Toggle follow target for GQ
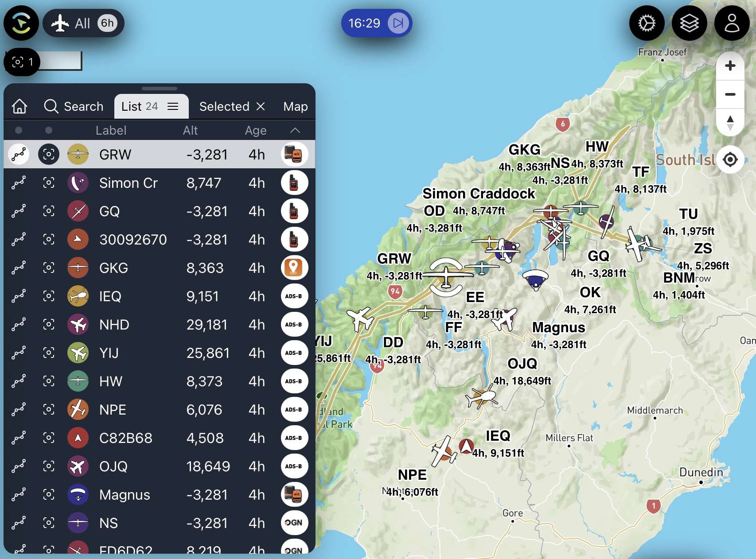 pos(49,211)
